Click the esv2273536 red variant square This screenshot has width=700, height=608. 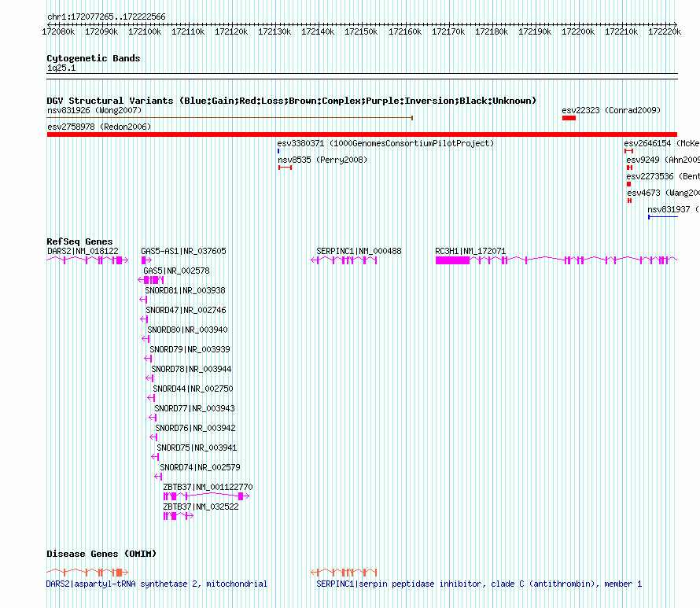click(x=629, y=184)
